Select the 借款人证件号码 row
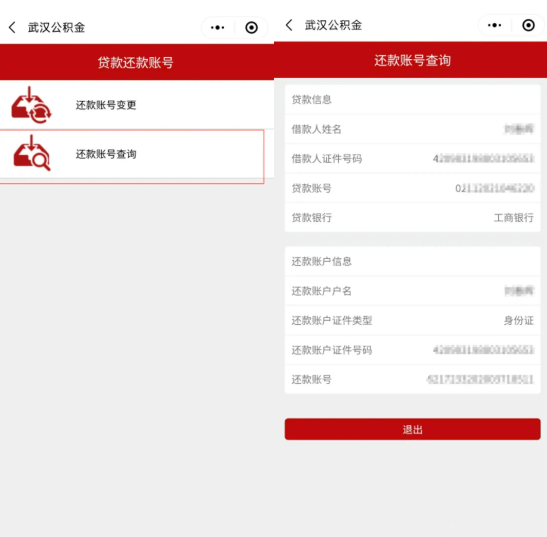Viewport: 547px width, 537px height. [412, 159]
